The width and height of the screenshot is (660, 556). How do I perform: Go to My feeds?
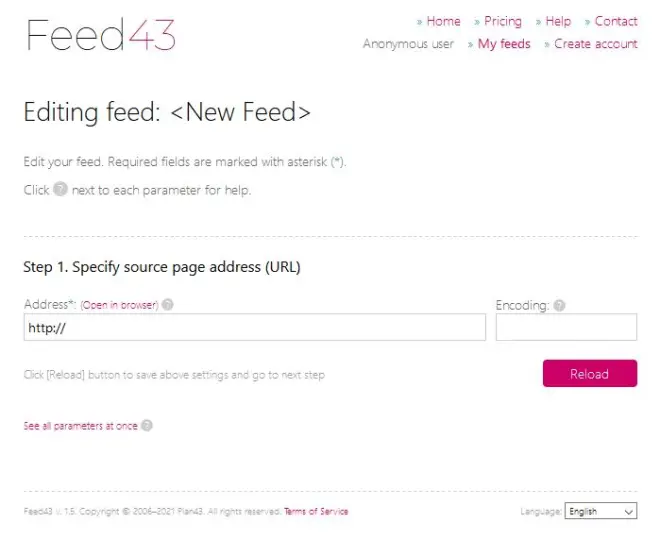pyautogui.click(x=504, y=44)
